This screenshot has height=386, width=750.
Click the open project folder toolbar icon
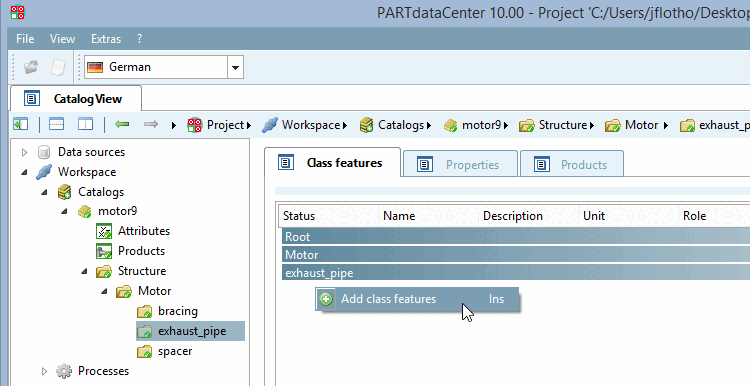[31, 67]
